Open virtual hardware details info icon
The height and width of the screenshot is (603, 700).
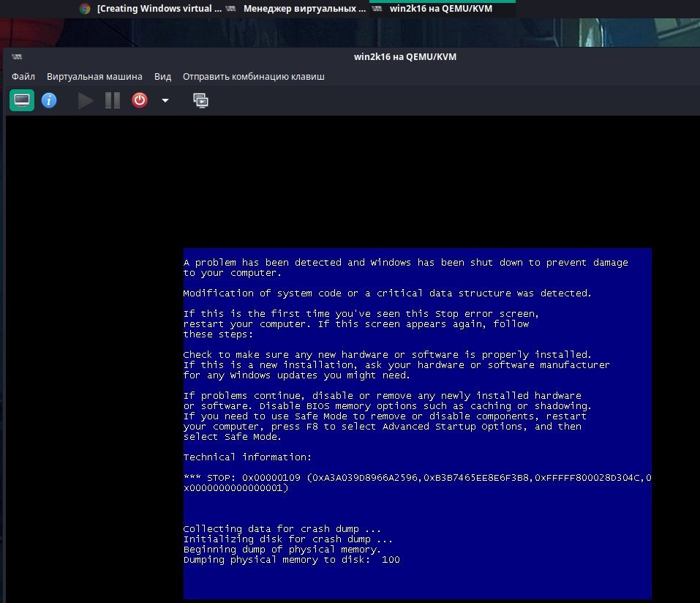tap(49, 100)
